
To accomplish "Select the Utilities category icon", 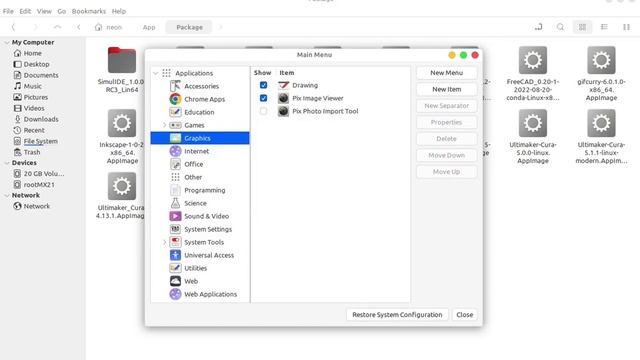I will pyautogui.click(x=175, y=268).
